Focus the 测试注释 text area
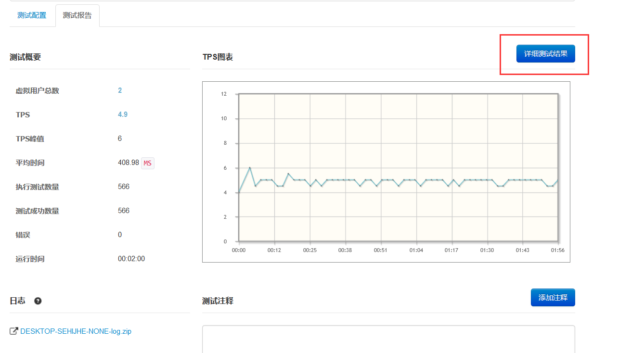The width and height of the screenshot is (644, 353). click(x=388, y=339)
